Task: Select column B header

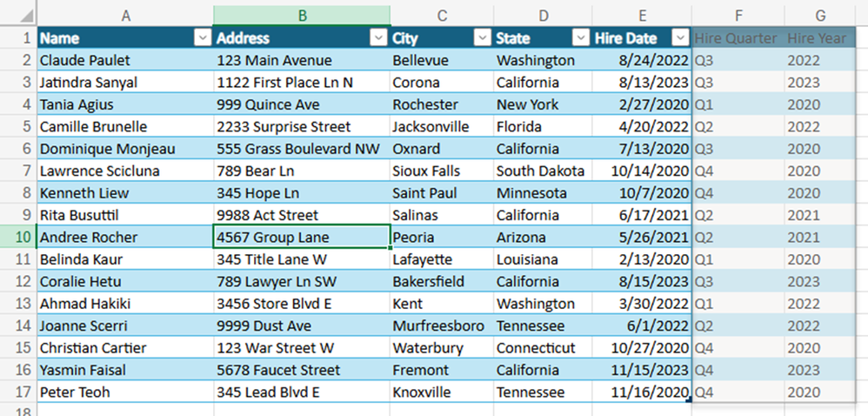Action: [302, 16]
